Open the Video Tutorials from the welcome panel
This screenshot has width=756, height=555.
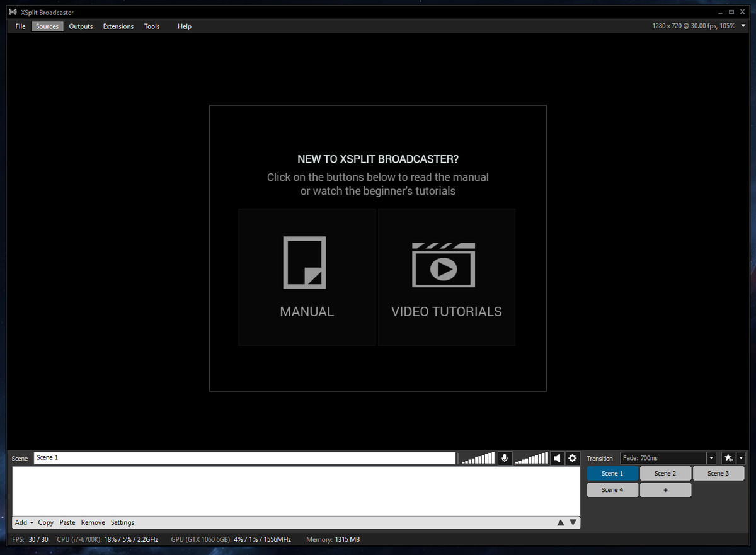(x=447, y=277)
